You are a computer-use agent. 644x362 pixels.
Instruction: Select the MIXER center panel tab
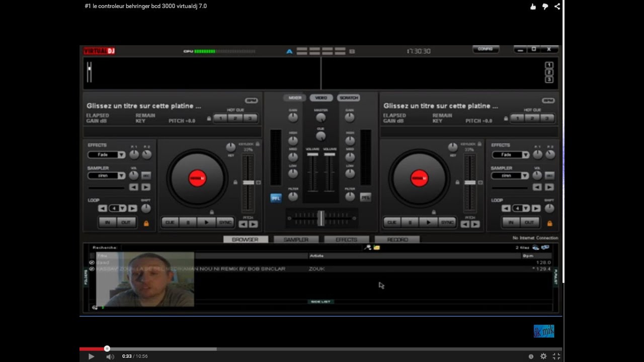[295, 98]
